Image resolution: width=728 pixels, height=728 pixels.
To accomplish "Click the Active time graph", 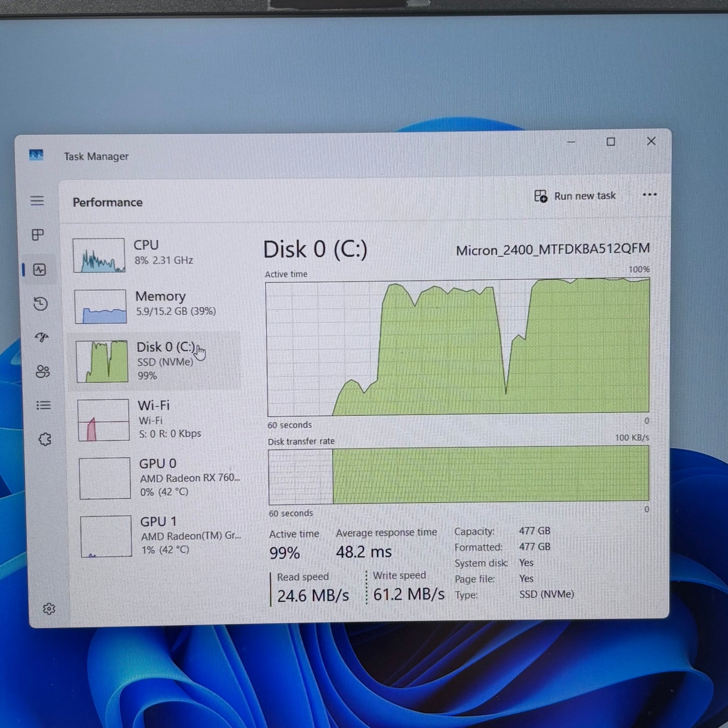I will pos(457,348).
